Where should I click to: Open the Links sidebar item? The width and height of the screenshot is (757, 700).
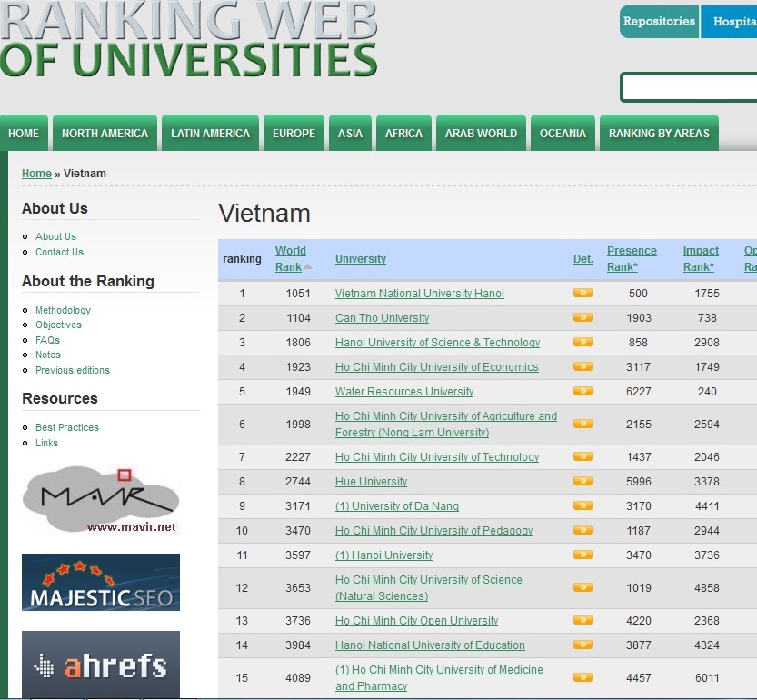[x=46, y=443]
